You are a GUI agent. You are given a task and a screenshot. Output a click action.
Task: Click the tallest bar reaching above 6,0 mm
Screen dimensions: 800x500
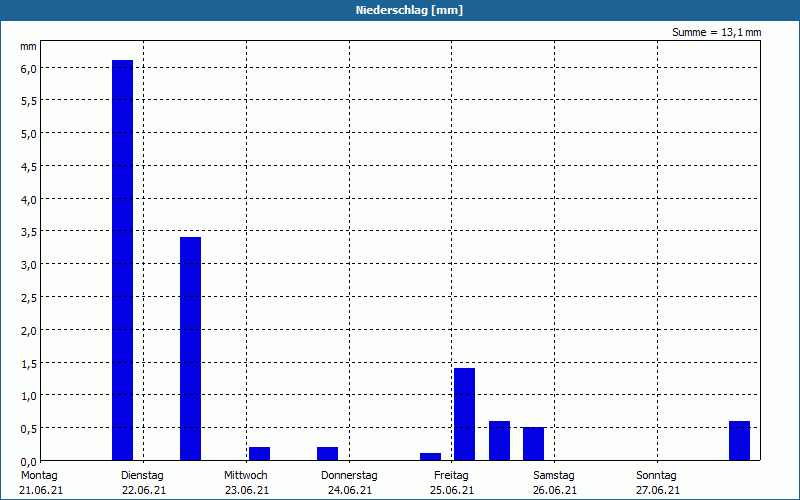122,260
